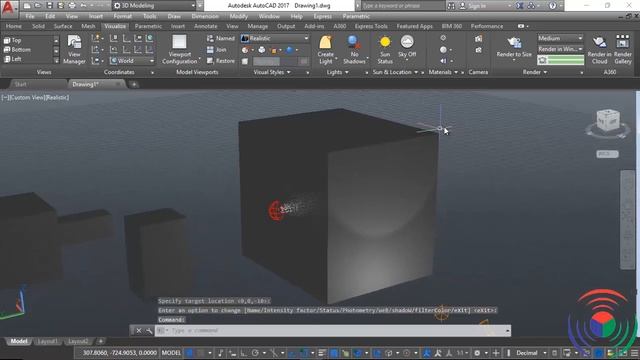Click the Model layout tab
The image size is (640, 360).
coord(19,341)
